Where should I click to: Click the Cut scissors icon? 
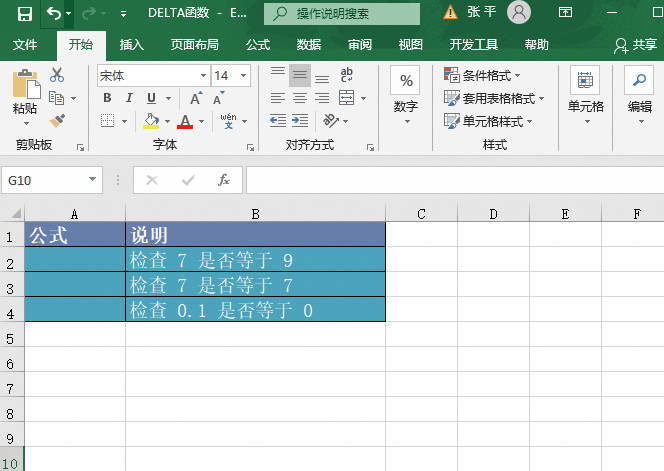57,76
